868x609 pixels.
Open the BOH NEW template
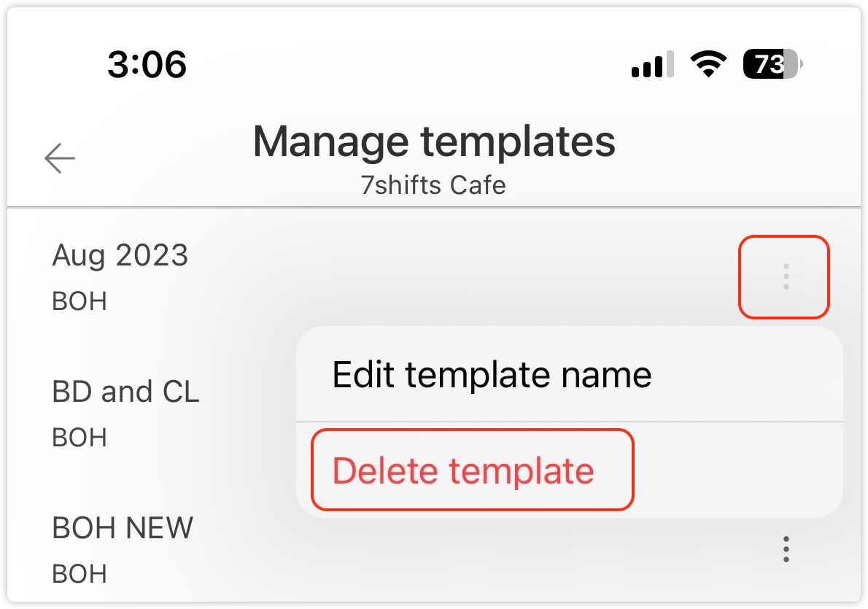click(123, 528)
